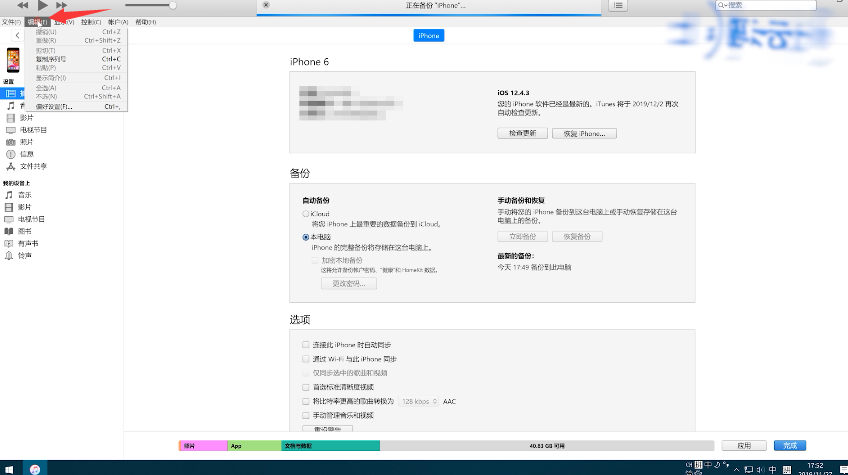Viewport: 848px width, 475px height.
Task: Click 检查更新 check for update button
Action: 522,133
